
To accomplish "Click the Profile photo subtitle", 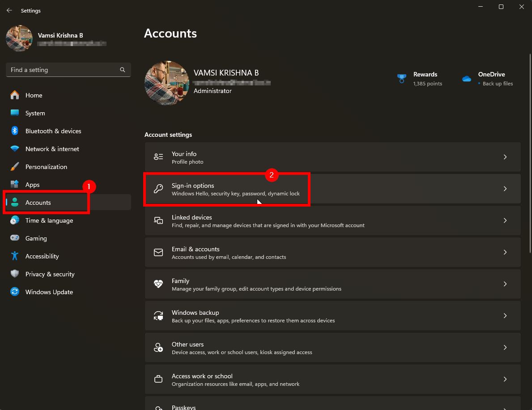I will 187,162.
